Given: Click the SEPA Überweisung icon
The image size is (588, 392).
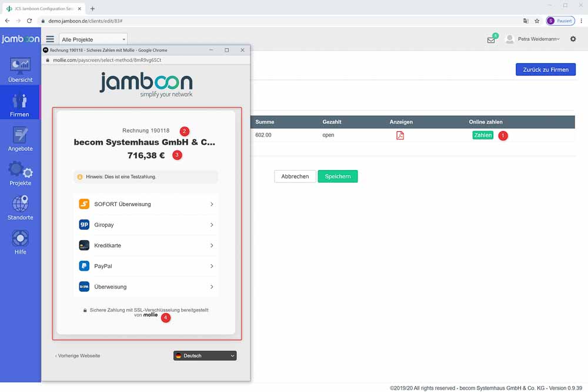Looking at the screenshot, I should [x=84, y=287].
